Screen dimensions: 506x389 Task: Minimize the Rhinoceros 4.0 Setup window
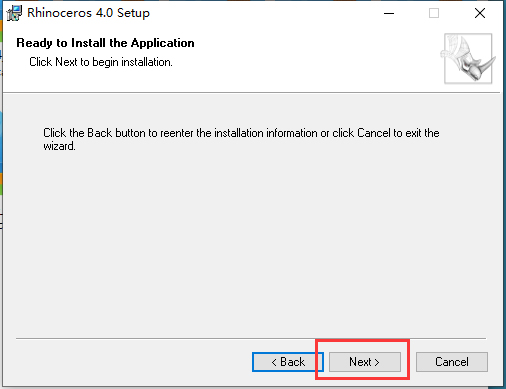click(x=389, y=13)
